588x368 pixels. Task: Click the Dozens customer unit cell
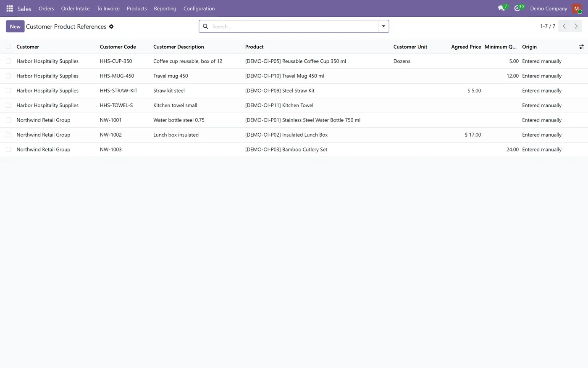pos(402,61)
